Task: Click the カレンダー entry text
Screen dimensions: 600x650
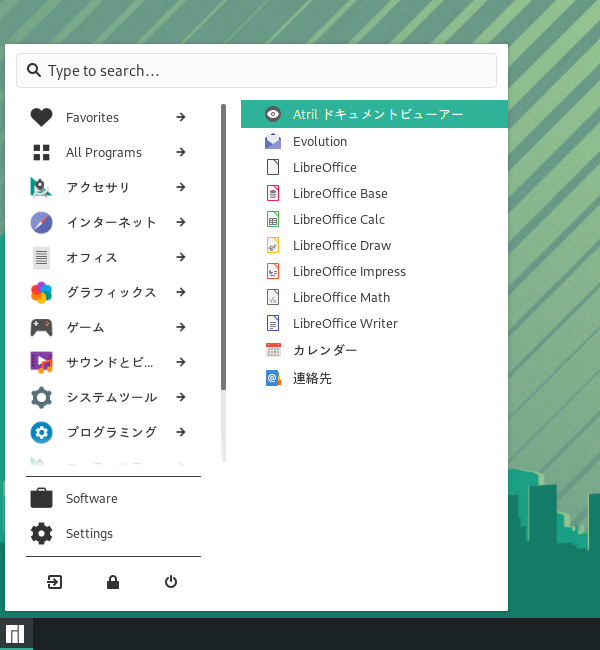Action: 325,350
